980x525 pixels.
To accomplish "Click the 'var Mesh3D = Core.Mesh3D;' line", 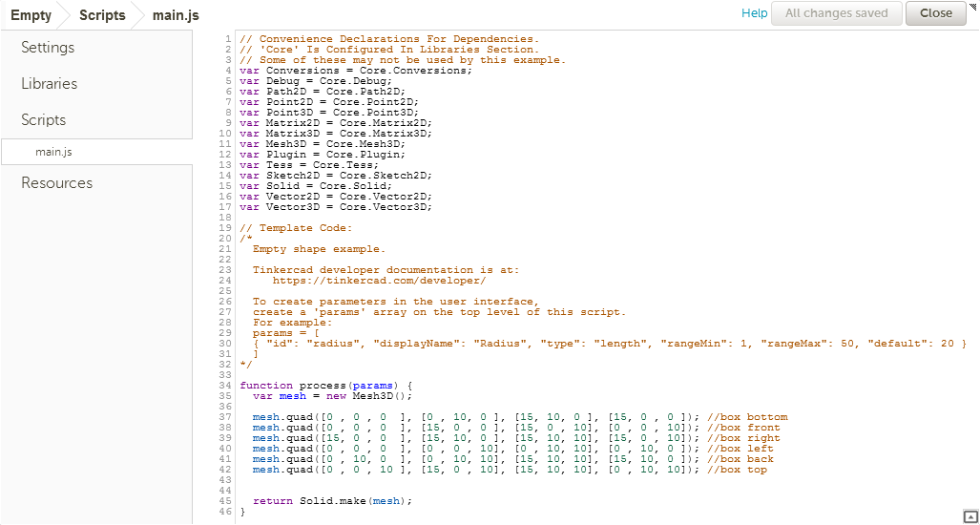I will 323,144.
